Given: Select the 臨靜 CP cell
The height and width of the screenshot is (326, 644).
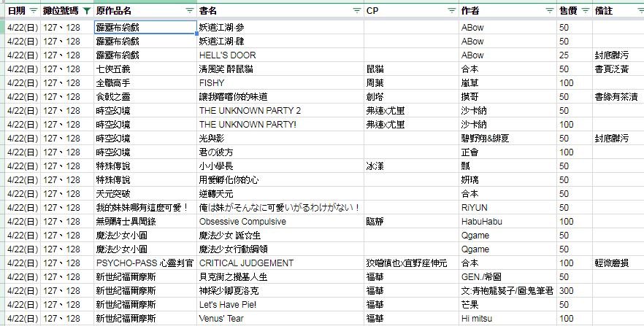Looking at the screenshot, I should pos(411,222).
